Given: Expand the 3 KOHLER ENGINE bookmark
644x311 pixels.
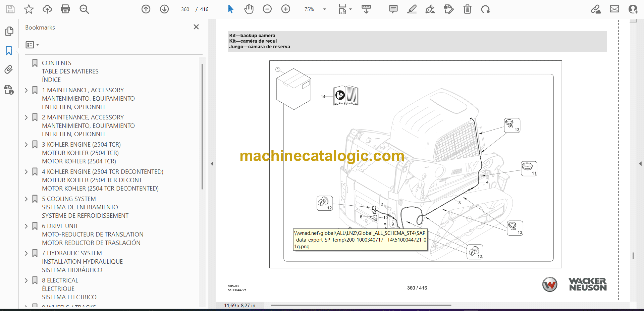Looking at the screenshot, I should (x=26, y=145).
